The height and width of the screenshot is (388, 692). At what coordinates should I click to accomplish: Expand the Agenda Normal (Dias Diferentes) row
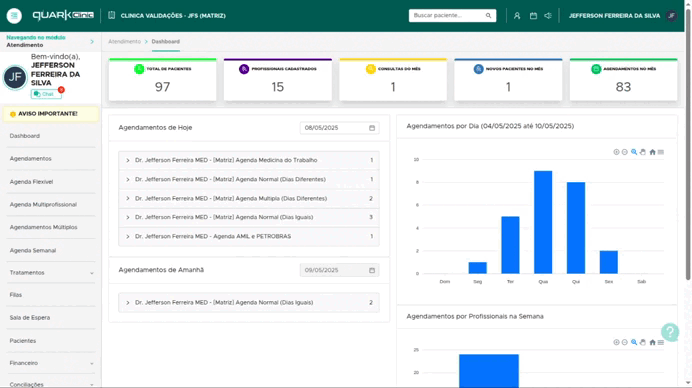(x=248, y=179)
